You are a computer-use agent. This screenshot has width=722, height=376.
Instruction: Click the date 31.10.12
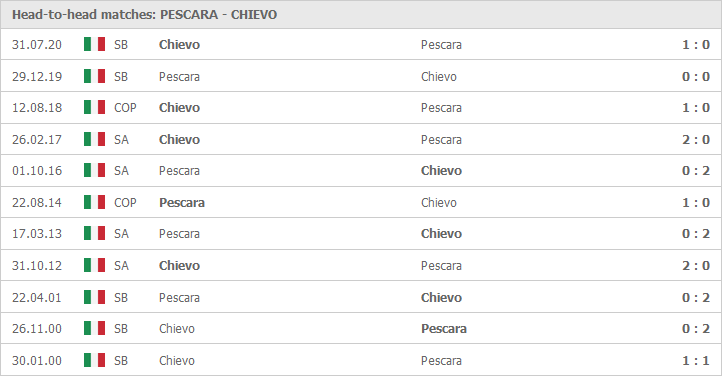[x=37, y=266]
